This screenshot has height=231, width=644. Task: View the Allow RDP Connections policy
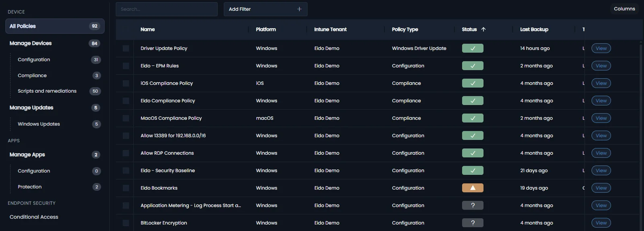(x=601, y=153)
